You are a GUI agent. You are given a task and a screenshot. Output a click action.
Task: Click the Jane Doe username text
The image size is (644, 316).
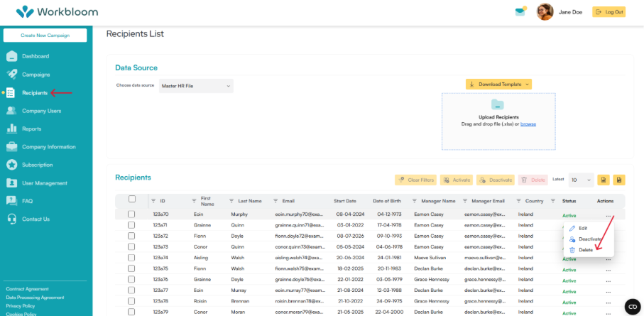click(x=570, y=12)
